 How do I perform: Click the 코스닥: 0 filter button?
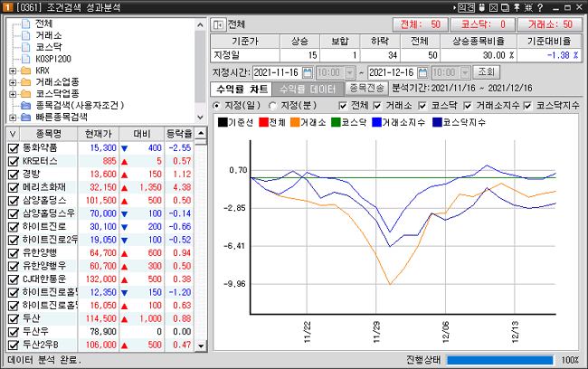483,24
